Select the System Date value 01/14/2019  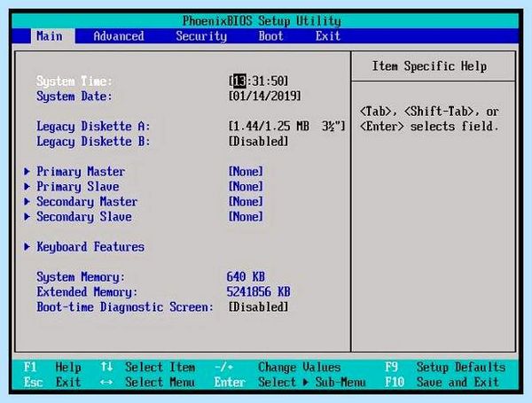(264, 97)
